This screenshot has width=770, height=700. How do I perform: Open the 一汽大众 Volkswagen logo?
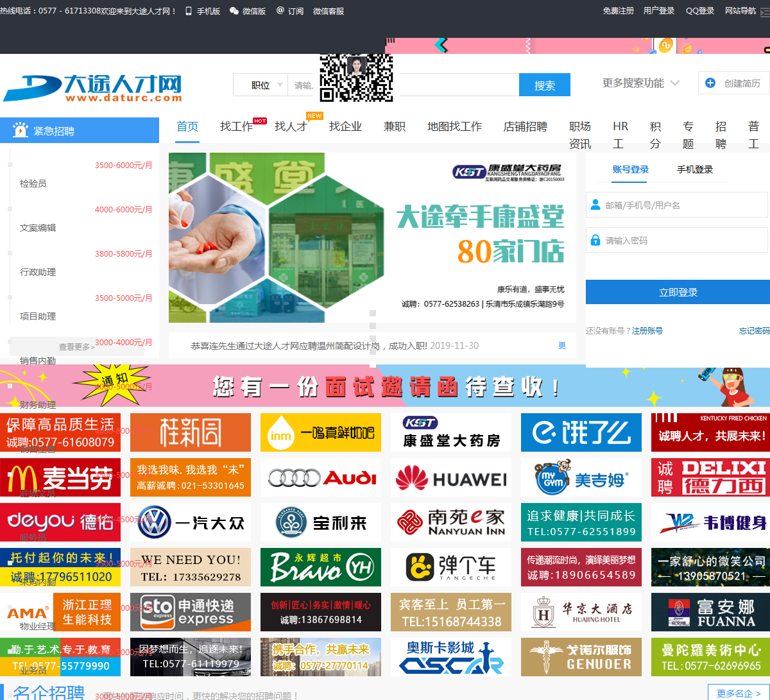point(191,522)
